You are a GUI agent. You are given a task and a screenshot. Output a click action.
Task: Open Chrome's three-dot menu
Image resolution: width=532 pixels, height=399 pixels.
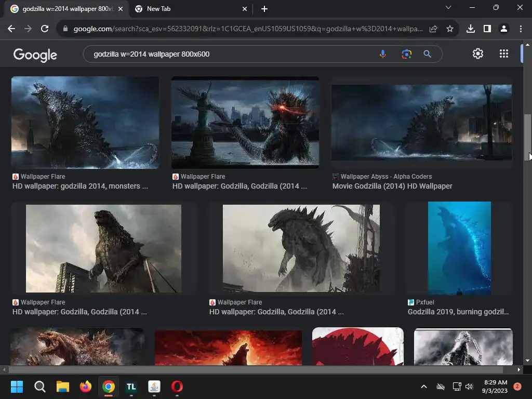(521, 29)
